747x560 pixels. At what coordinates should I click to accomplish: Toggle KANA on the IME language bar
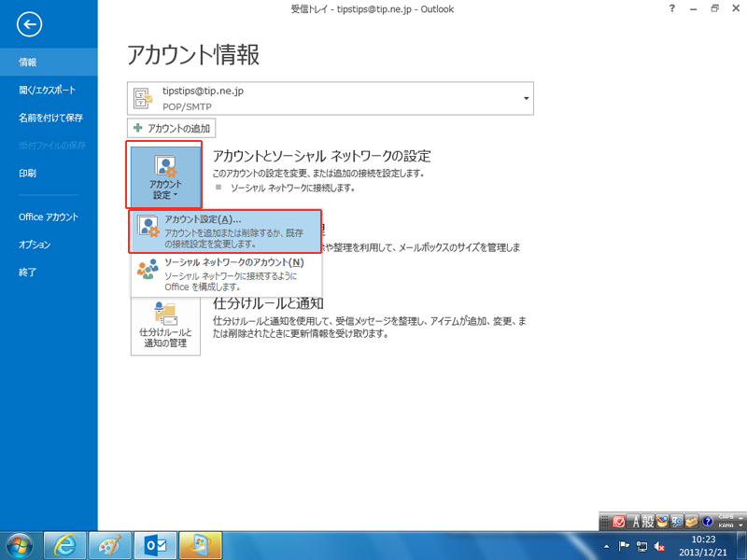pyautogui.click(x=726, y=525)
